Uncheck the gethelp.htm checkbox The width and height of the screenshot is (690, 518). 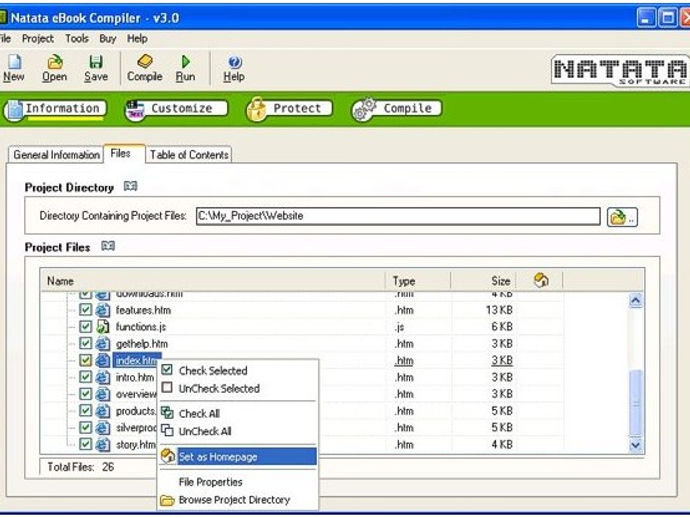coord(85,343)
